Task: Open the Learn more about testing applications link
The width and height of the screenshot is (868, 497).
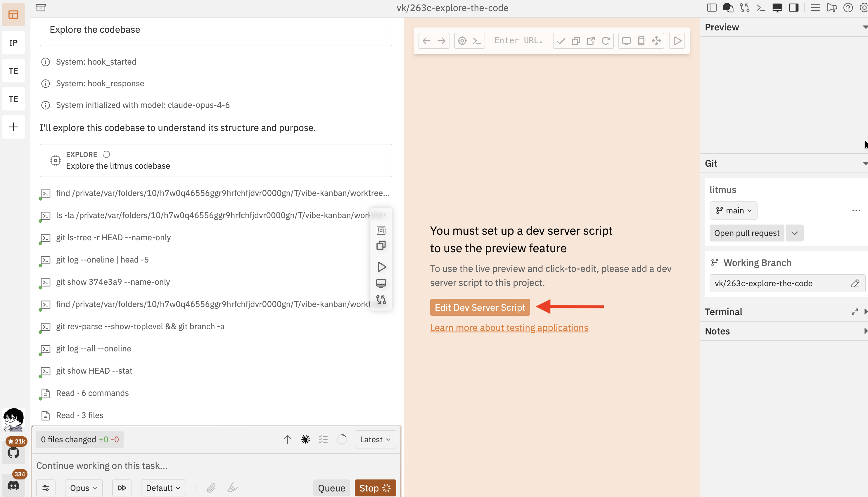Action: click(509, 327)
